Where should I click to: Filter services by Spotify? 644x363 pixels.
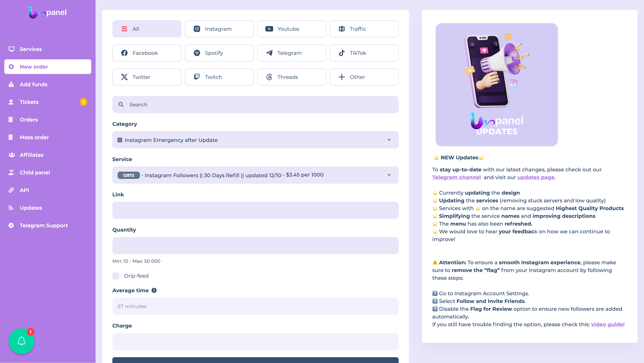219,53
